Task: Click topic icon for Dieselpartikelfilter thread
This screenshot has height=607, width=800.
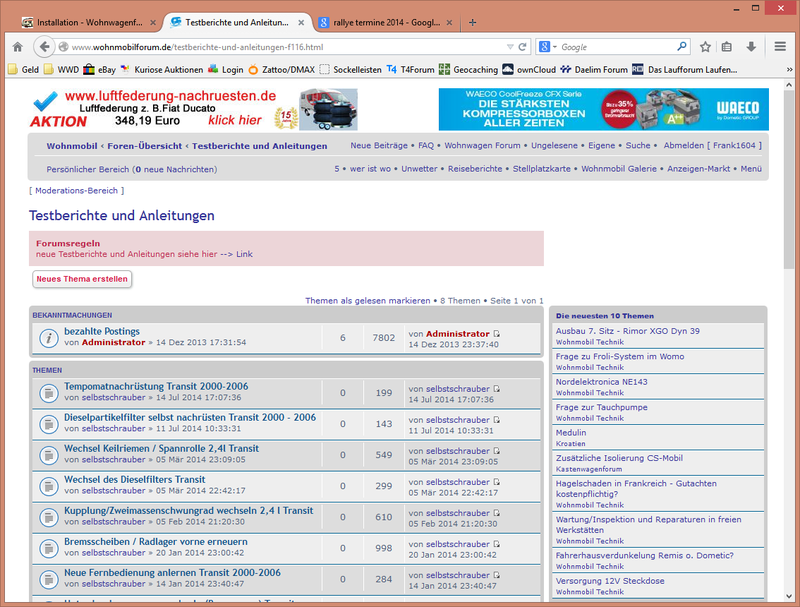Action: coord(49,424)
